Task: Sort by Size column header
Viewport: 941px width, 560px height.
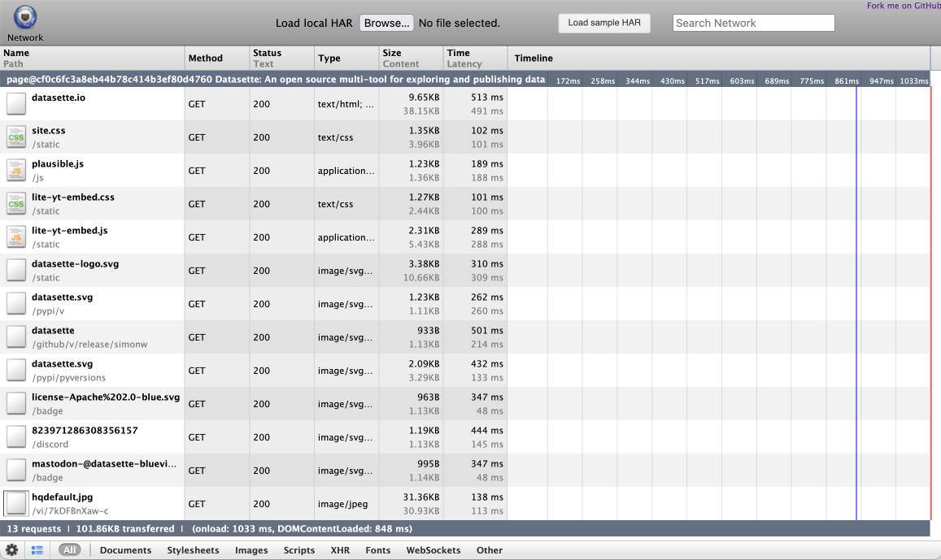Action: [x=411, y=59]
